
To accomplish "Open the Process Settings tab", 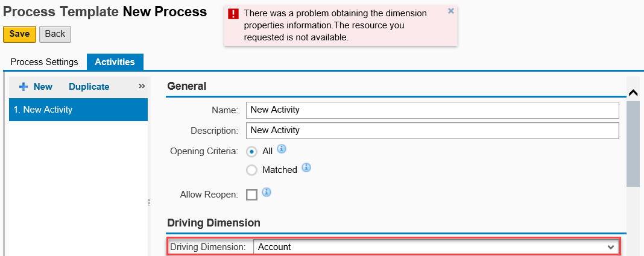I will point(44,62).
